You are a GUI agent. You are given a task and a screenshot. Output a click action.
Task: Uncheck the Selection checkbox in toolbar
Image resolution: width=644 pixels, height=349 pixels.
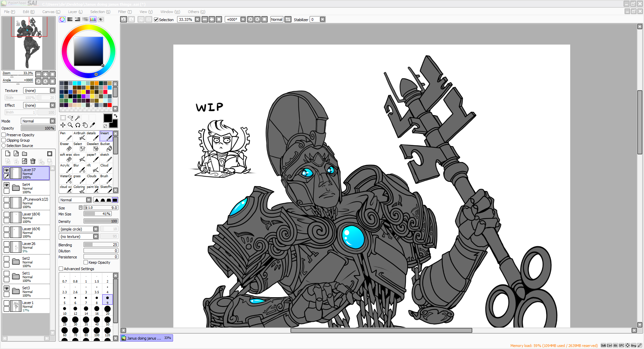pyautogui.click(x=156, y=19)
